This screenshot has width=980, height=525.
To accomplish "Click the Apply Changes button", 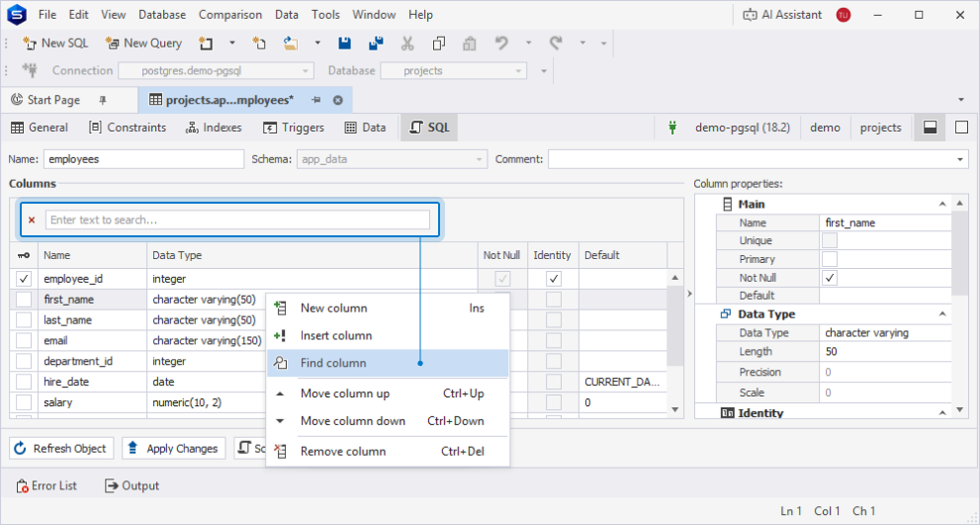I will pos(173,449).
